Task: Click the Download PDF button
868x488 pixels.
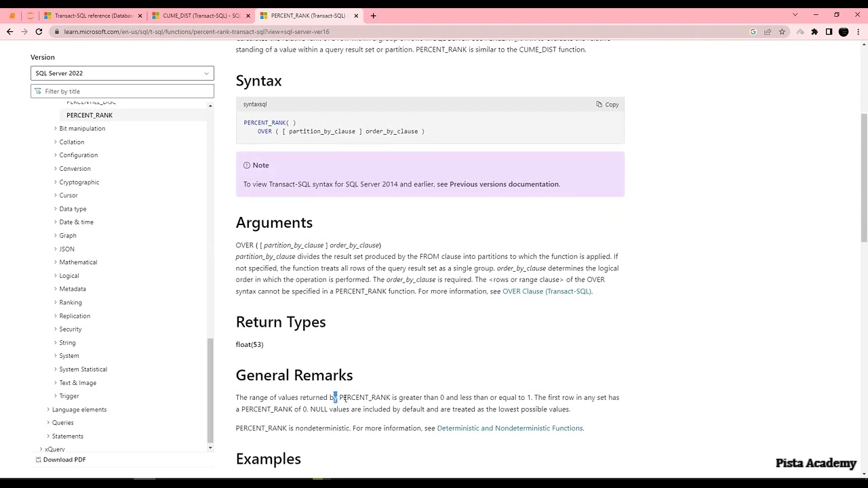Action: tap(61, 460)
